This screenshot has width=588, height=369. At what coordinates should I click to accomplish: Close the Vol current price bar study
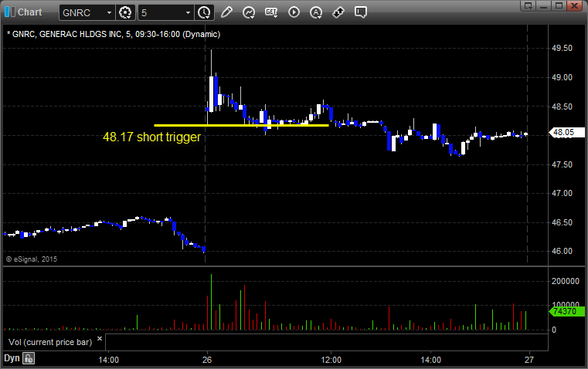[x=100, y=339]
